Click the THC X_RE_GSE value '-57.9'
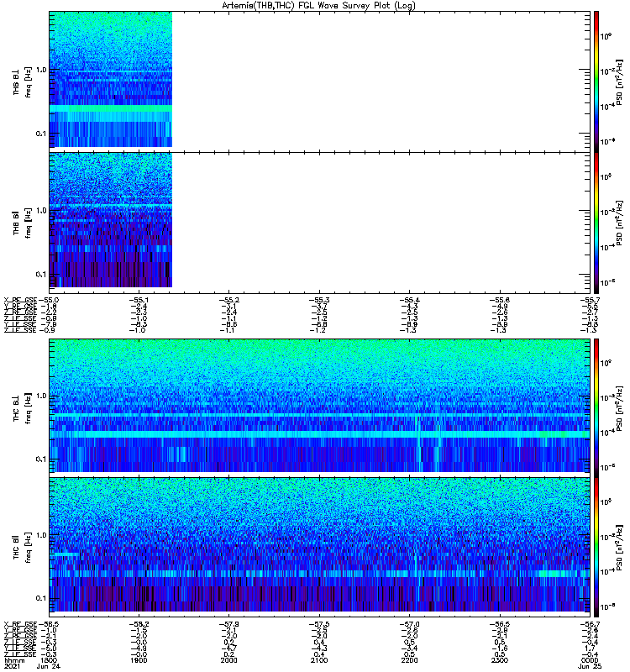This screenshot has width=630, height=672. point(229,624)
